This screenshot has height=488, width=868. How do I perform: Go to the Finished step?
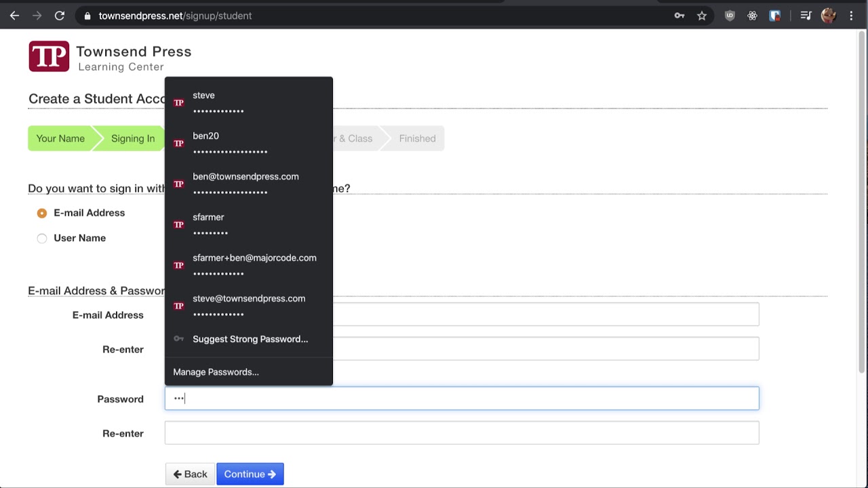(x=417, y=138)
